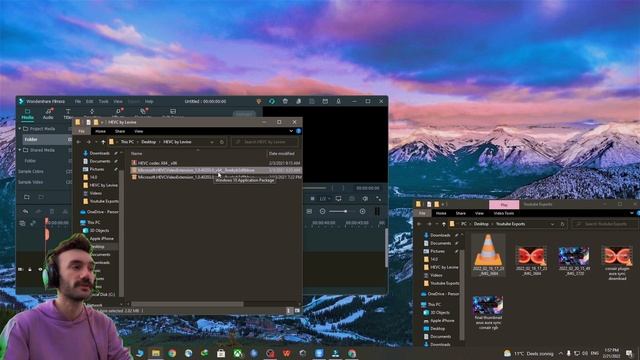The image size is (640, 360).
Task: Toggle the lock icon on Filmora track
Action: (30, 269)
